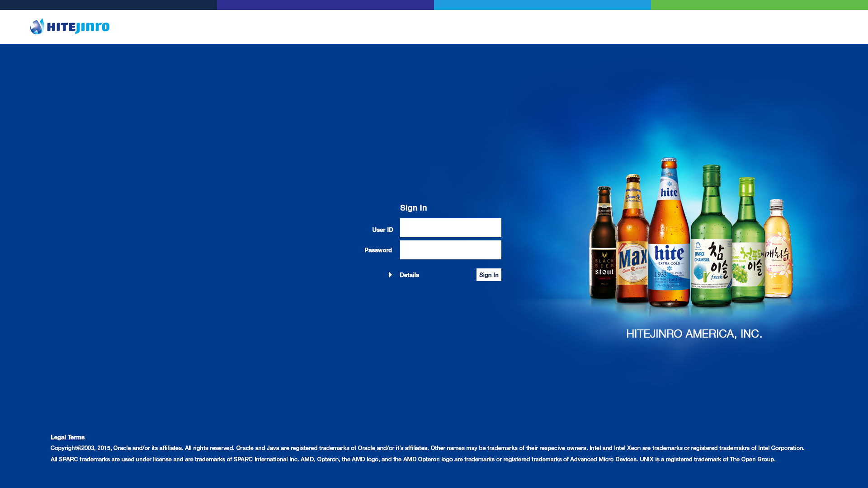Open the Details section label
This screenshot has height=488, width=868.
(409, 275)
